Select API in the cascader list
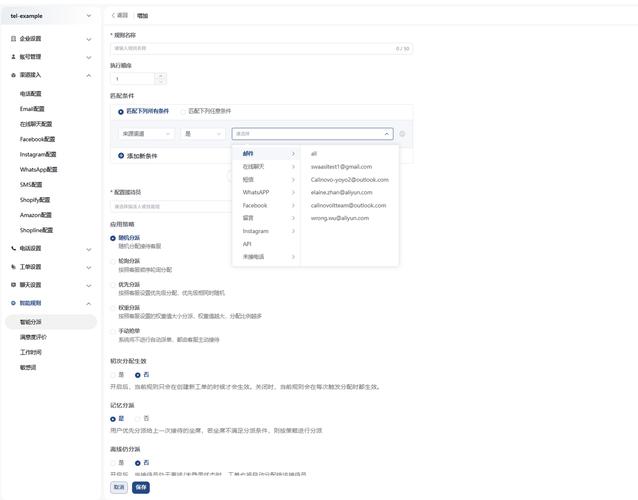The image size is (638, 500). 267,244
